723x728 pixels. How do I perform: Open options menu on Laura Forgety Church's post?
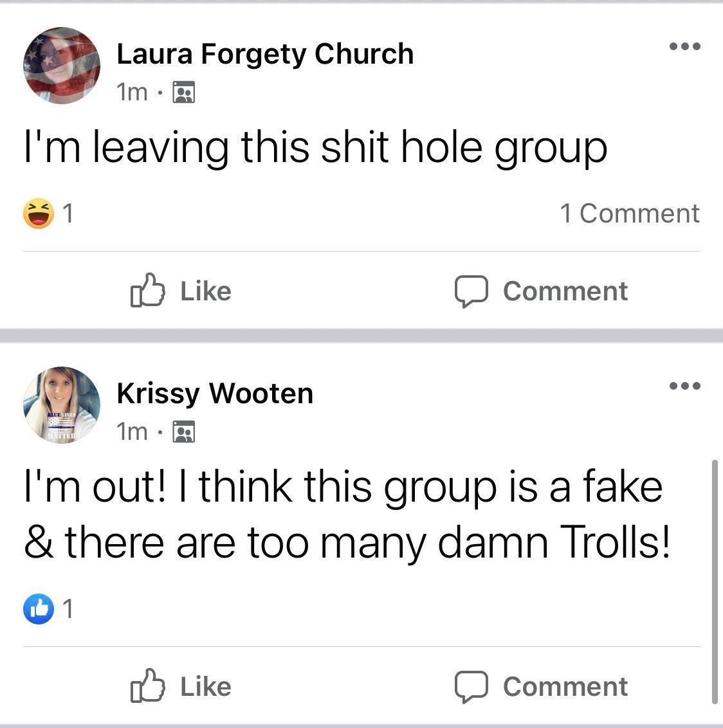[x=684, y=46]
